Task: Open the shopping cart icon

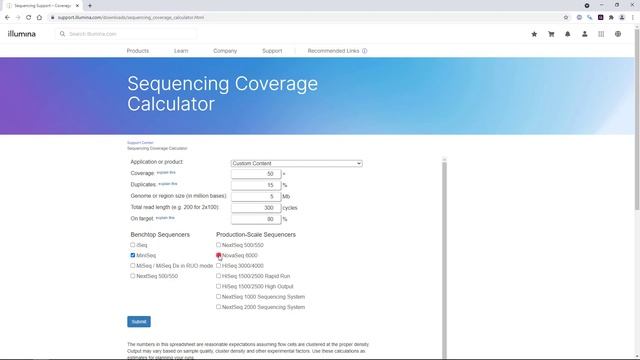Action: tap(551, 34)
